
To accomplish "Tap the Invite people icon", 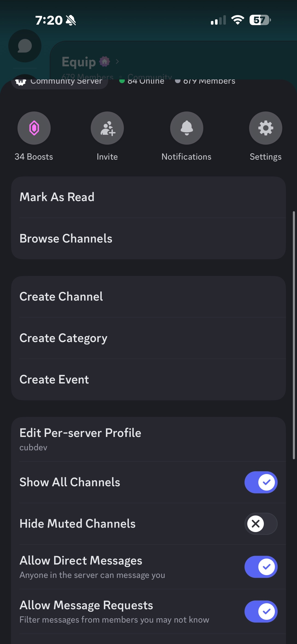I will coord(107,128).
